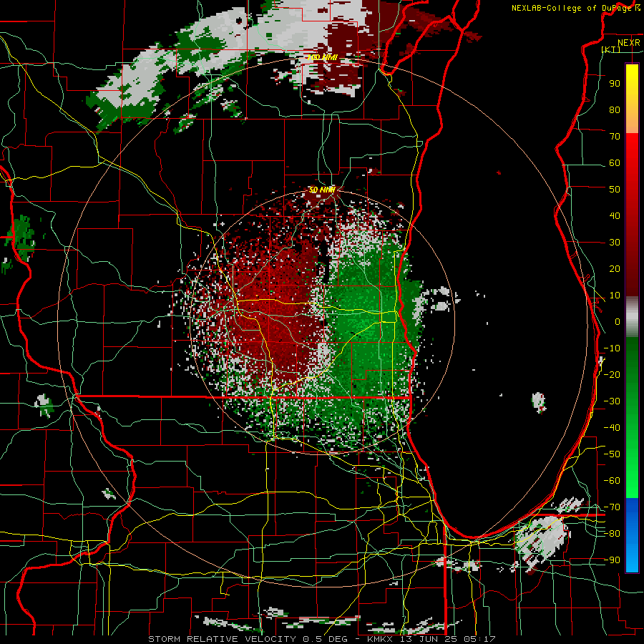
Task: Pick the blue segment of the velocity scale
Action: [x=632, y=535]
